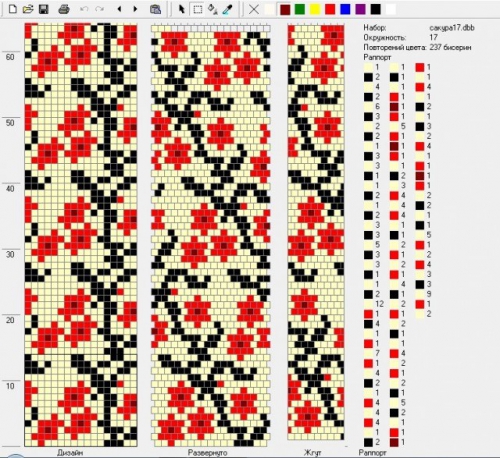Viewport: 500px width, 458px height.
Task: Choose the black color swatch
Action: (x=376, y=9)
